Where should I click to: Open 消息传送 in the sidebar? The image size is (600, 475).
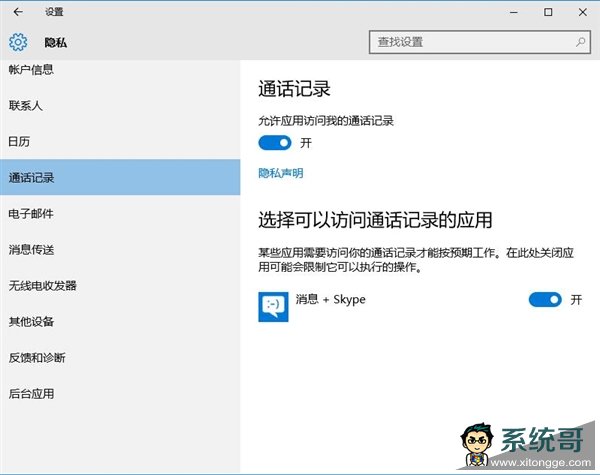click(x=120, y=250)
